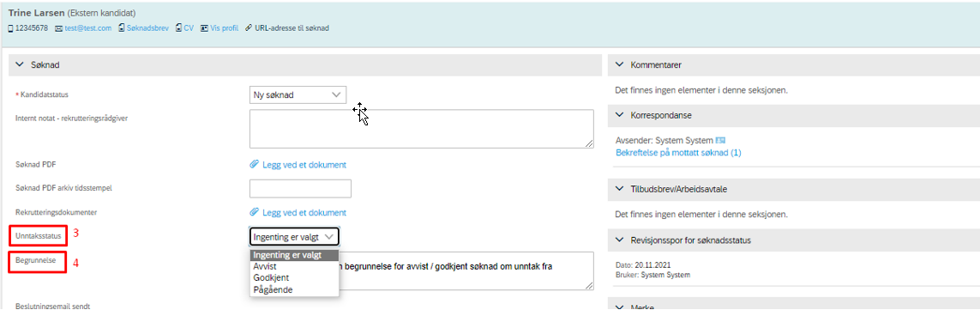The image size is (980, 316).
Task: Click the paperclip icon for Rekrutteringsdokumenter
Action: click(x=255, y=212)
